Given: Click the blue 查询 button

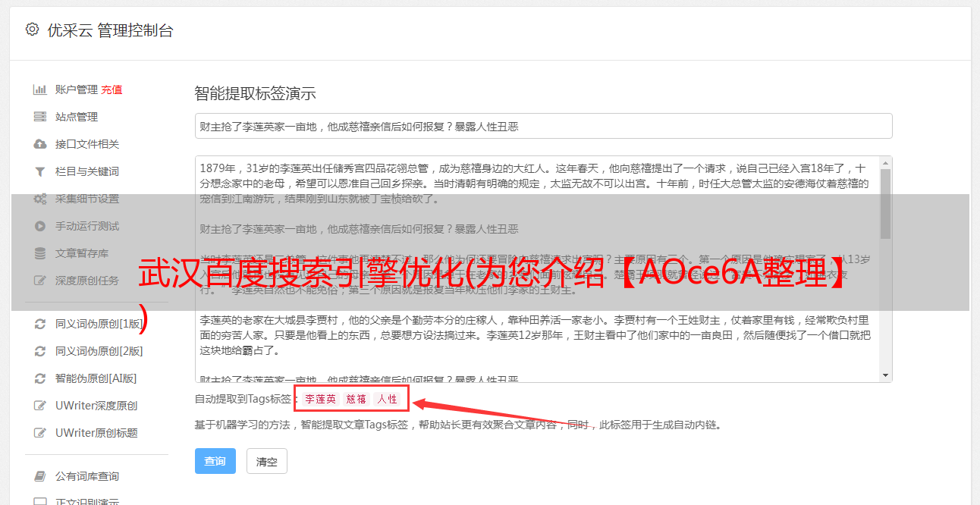Looking at the screenshot, I should pyautogui.click(x=215, y=461).
